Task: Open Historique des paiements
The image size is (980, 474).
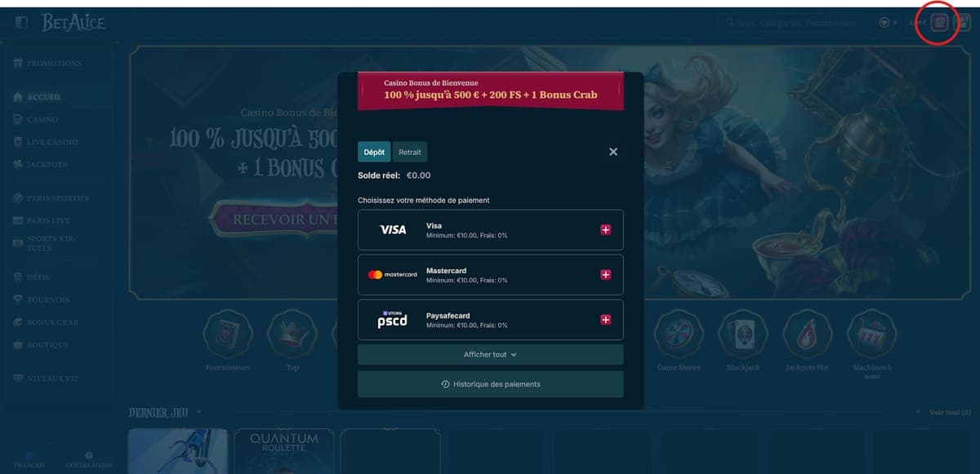Action: [x=490, y=384]
